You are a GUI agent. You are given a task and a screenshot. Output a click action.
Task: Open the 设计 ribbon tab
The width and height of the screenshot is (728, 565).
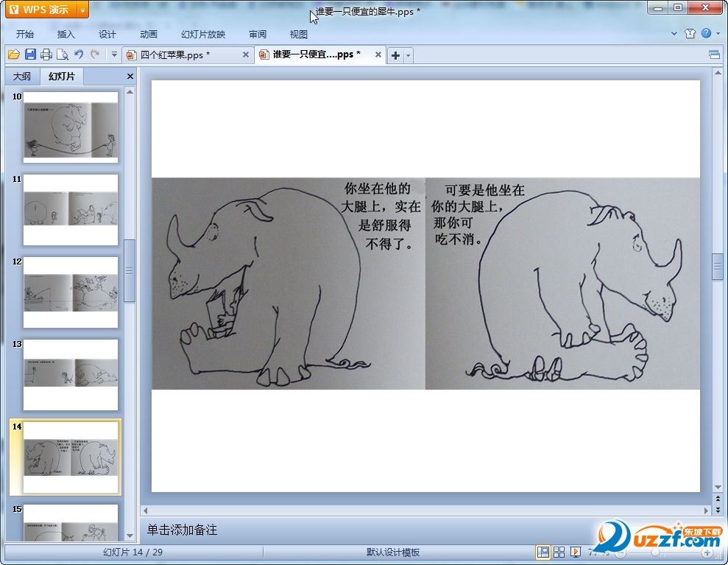coord(107,35)
